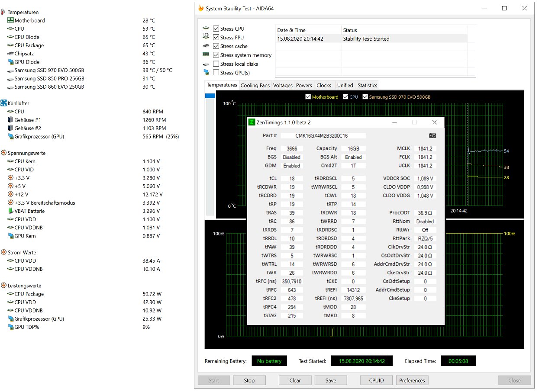Click the GPU Diode row icon
This screenshot has height=392, width=539.
pos(10,62)
